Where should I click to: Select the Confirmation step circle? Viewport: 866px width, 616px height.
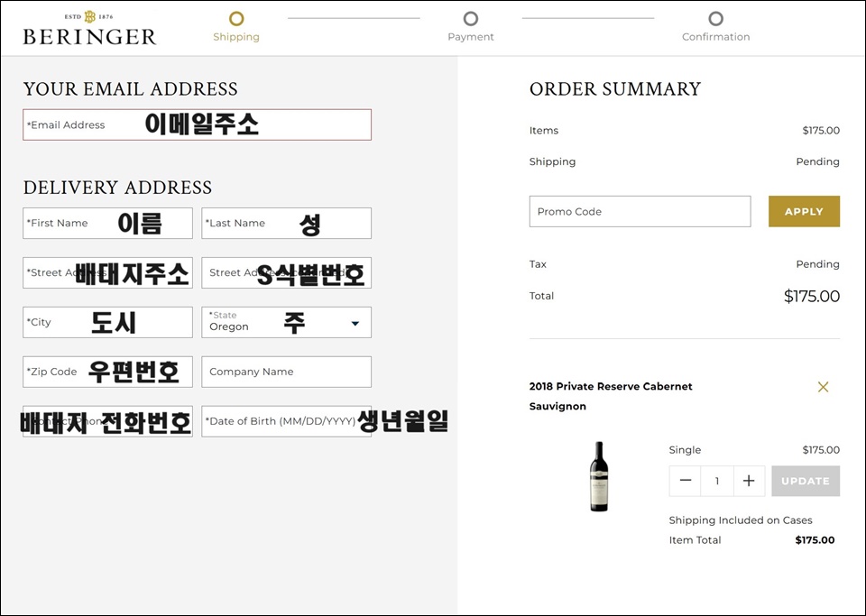click(x=715, y=19)
